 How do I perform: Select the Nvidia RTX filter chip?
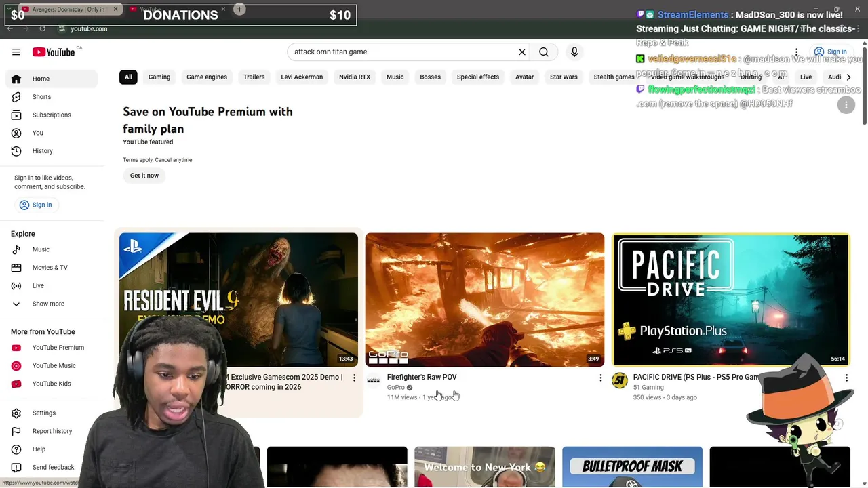pyautogui.click(x=355, y=77)
